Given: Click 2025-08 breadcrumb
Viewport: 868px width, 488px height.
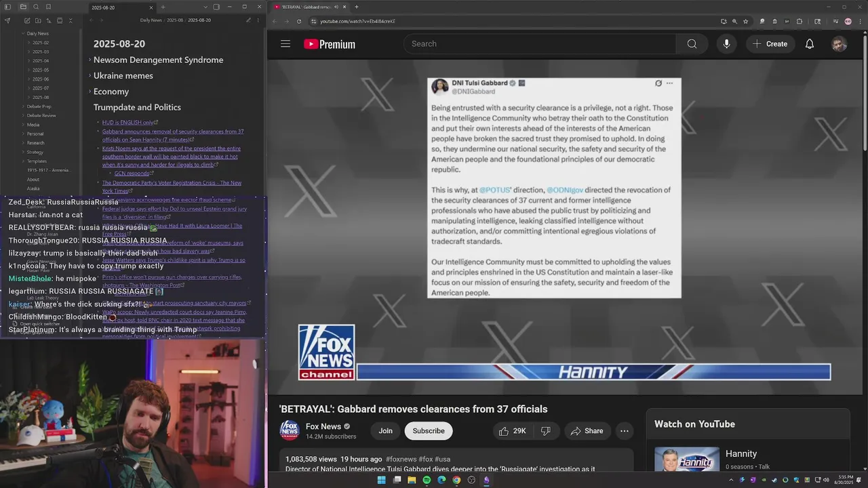Looking at the screenshot, I should pos(175,20).
